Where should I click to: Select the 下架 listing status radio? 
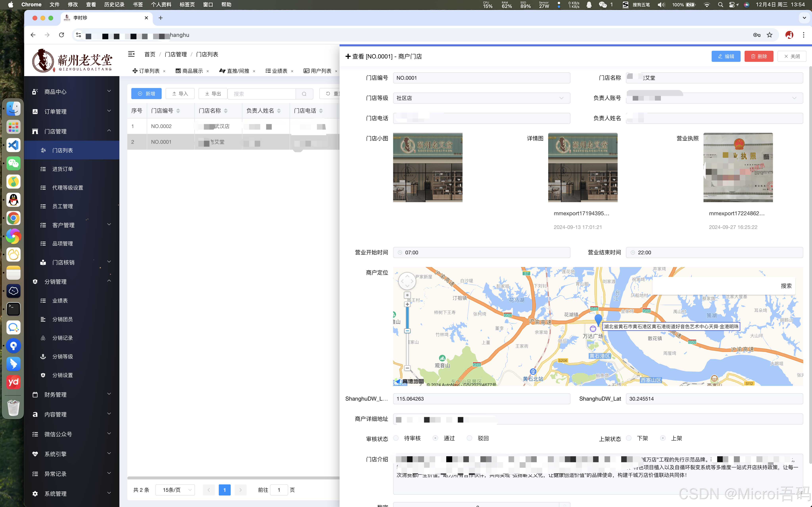pos(629,438)
